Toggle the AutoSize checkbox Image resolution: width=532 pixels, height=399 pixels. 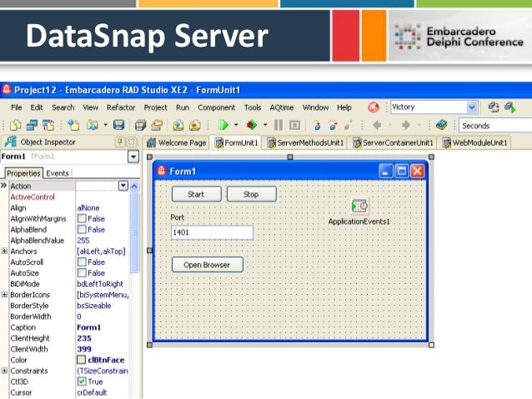point(82,272)
